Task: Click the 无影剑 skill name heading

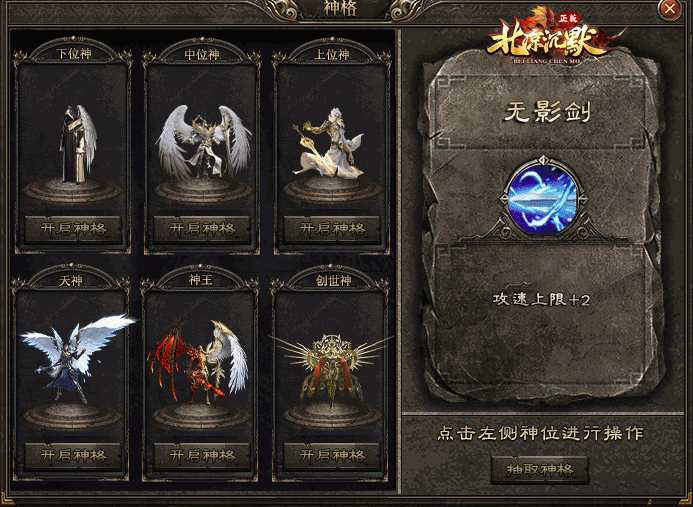Action: 547,112
